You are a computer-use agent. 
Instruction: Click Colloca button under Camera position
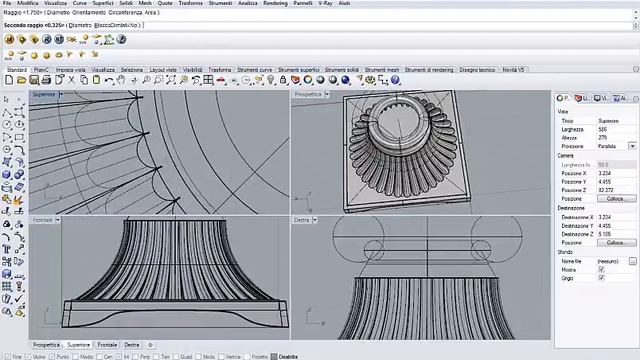(616, 199)
